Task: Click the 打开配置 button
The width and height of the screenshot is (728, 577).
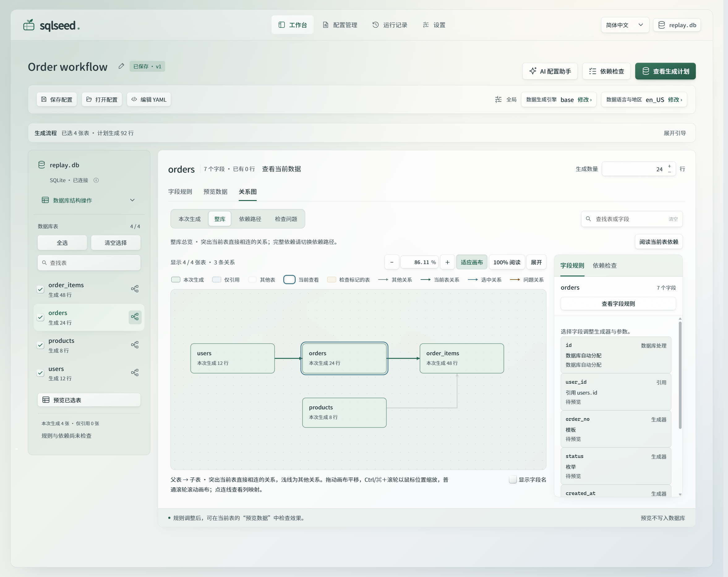Action: [x=102, y=100]
